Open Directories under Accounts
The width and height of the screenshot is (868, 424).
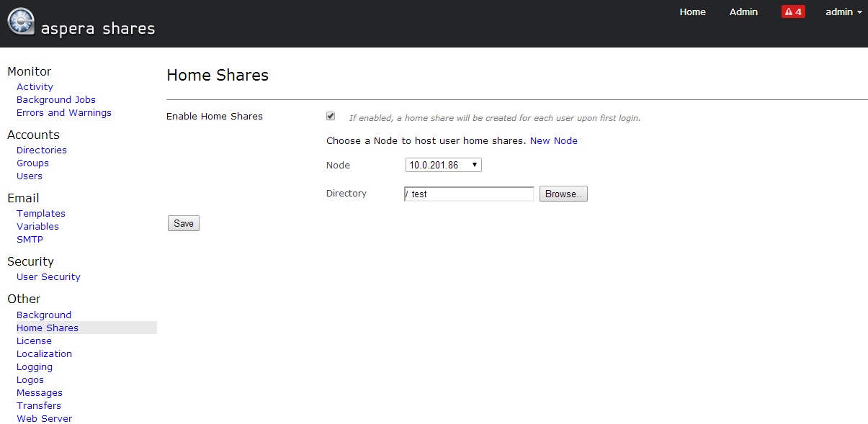click(42, 150)
